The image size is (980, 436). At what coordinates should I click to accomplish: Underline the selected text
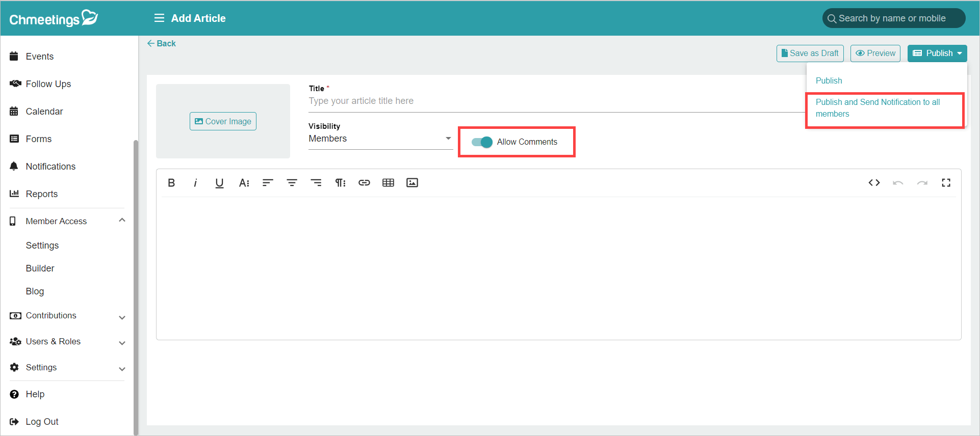pos(219,183)
